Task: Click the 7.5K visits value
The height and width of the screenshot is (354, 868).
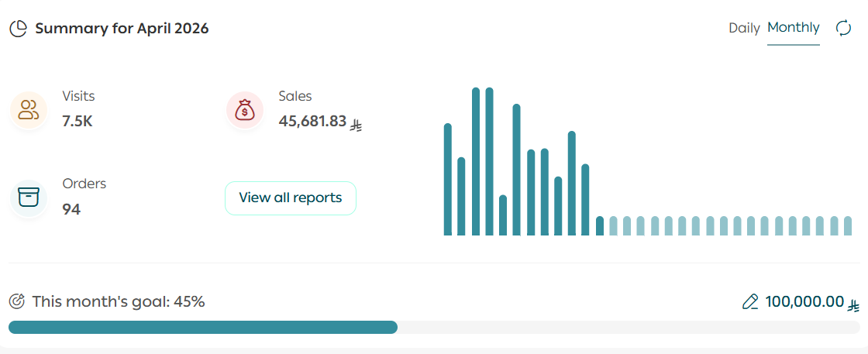Action: pyautogui.click(x=77, y=122)
